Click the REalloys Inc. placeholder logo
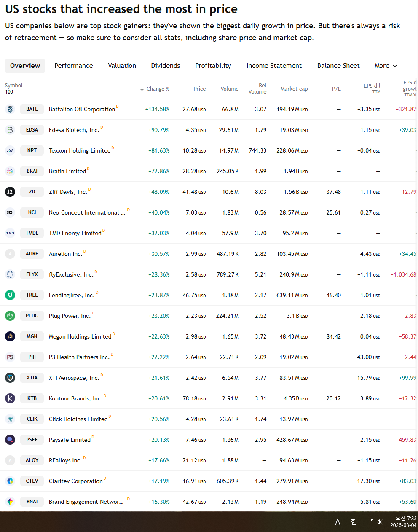Viewport: 418px width, 532px height. (x=10, y=460)
